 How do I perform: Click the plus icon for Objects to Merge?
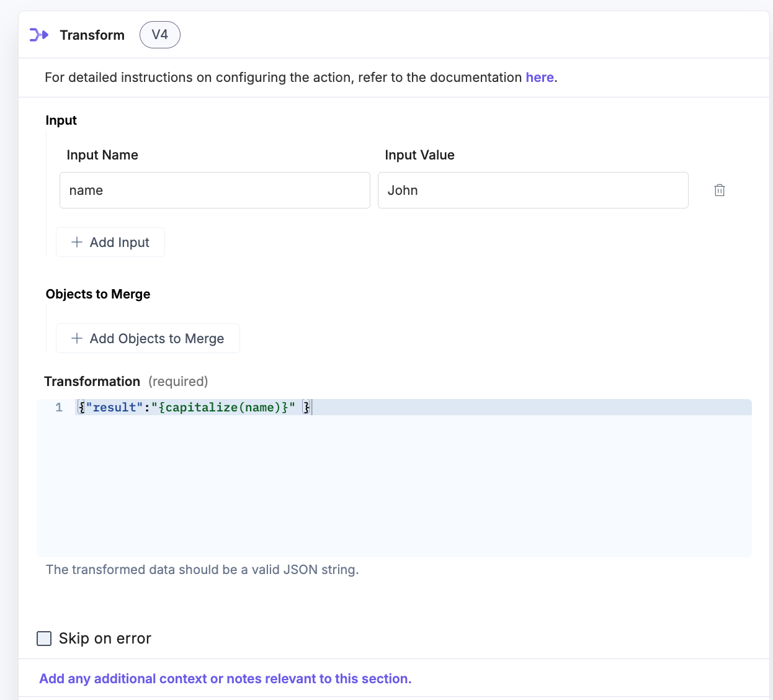(x=77, y=338)
